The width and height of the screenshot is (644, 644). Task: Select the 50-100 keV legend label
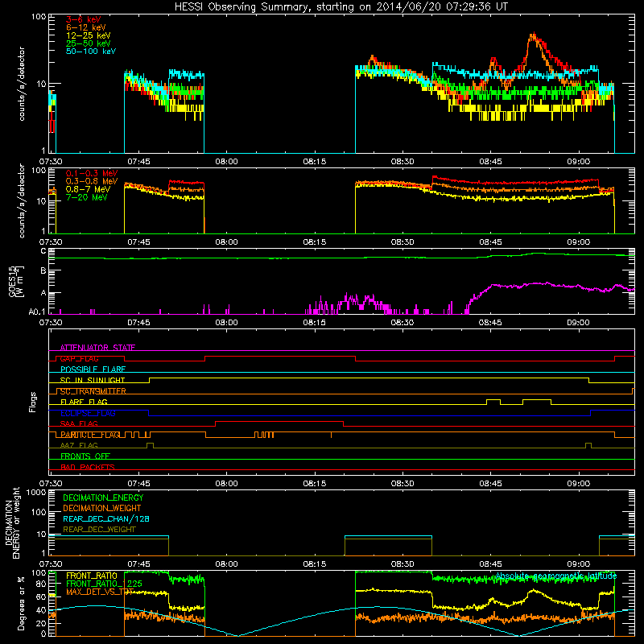[x=90, y=52]
